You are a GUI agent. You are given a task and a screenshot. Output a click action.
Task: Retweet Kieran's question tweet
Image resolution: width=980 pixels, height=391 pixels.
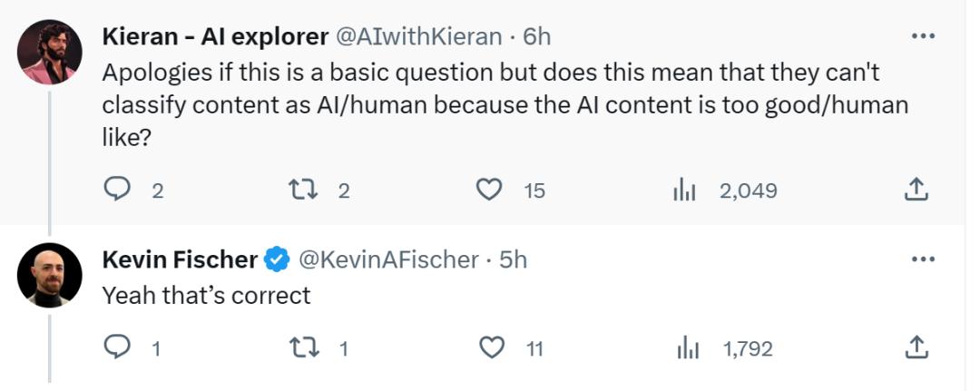click(x=300, y=189)
